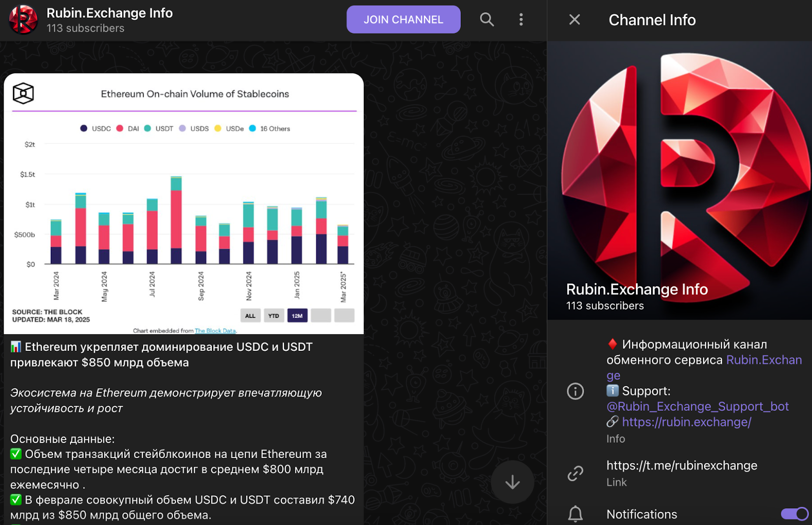This screenshot has height=525, width=812.
Task: Click the link emoji before rubin.exchange URL
Action: (613, 421)
